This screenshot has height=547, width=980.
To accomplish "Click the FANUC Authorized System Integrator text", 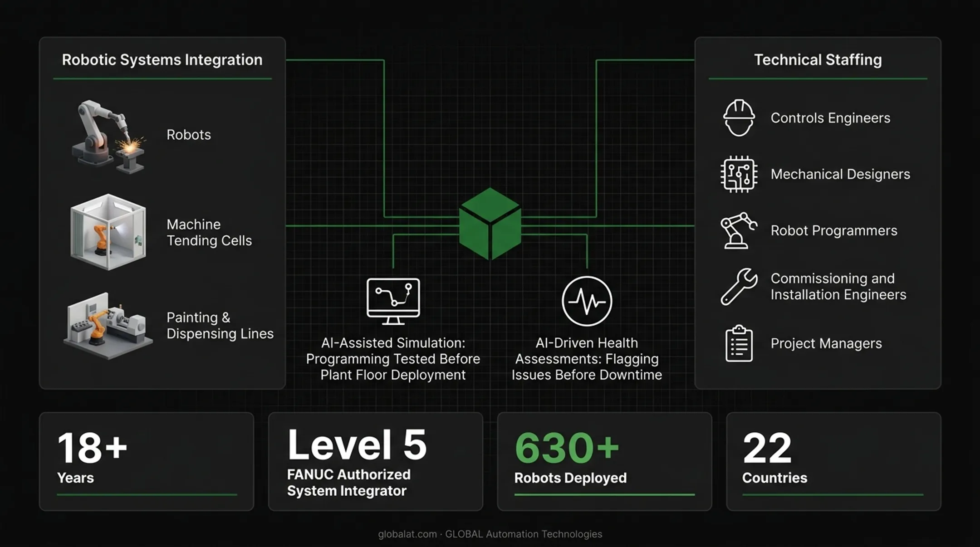I will [348, 483].
